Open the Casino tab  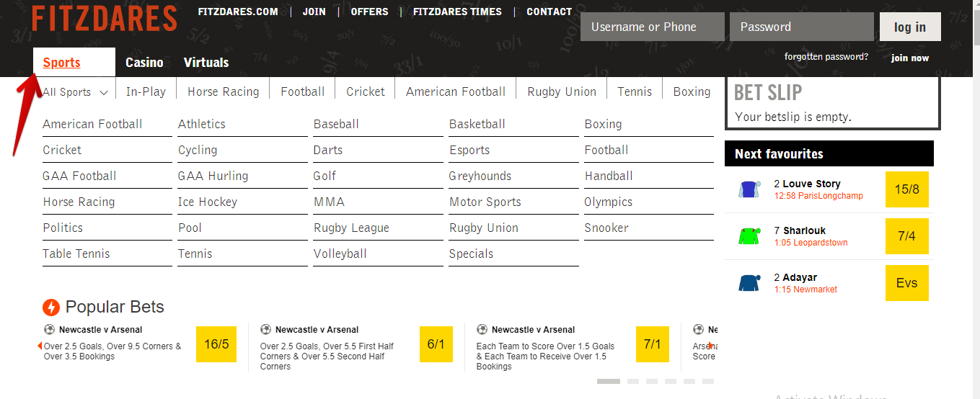(144, 63)
